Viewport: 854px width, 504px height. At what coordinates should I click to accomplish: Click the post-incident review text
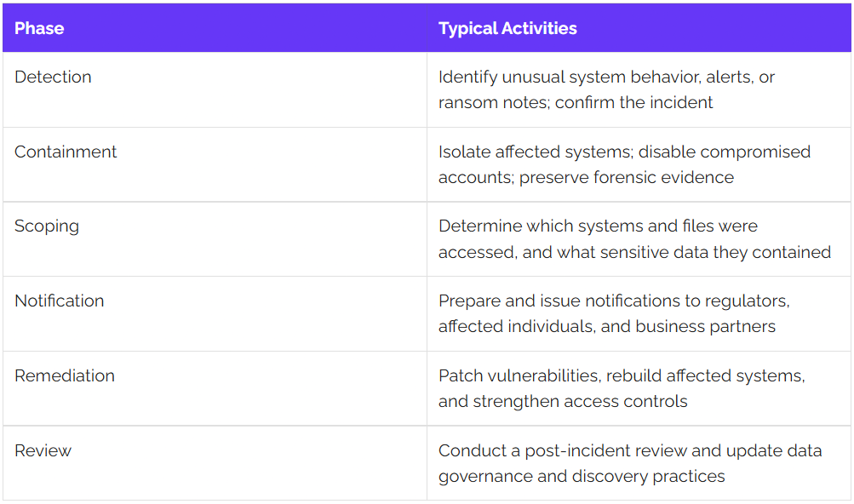[x=630, y=463]
